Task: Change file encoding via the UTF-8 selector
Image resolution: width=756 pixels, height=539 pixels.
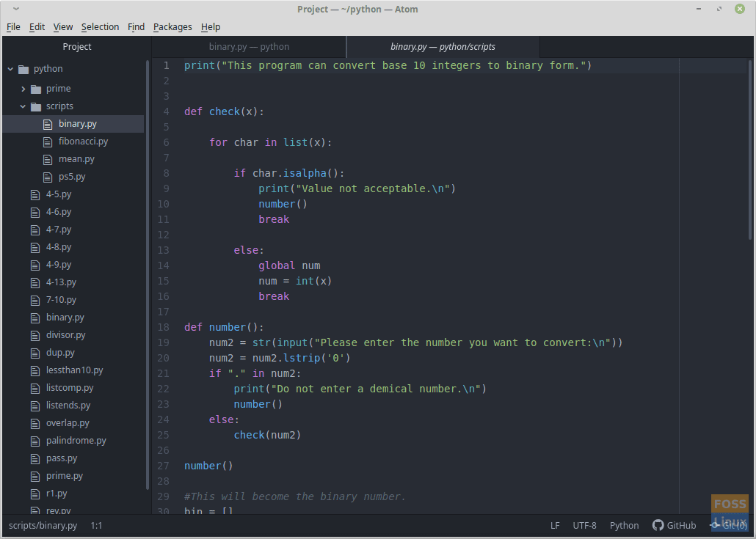Action: [584, 525]
